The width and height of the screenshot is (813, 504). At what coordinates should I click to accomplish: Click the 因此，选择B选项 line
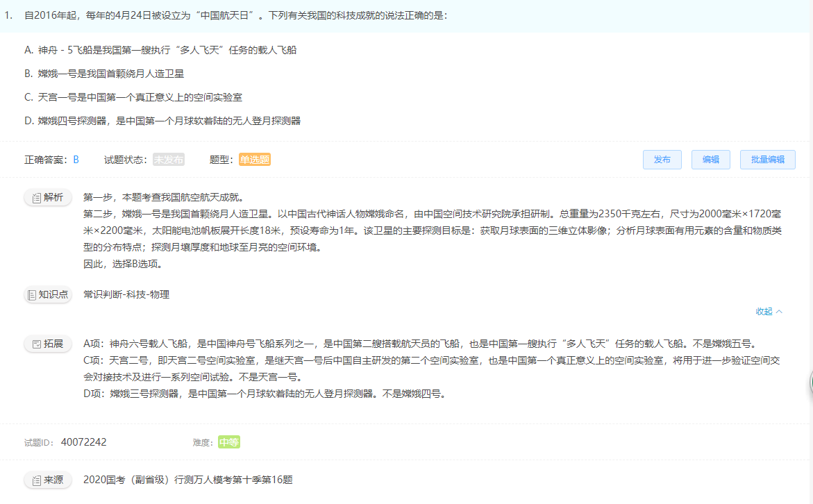coord(124,264)
